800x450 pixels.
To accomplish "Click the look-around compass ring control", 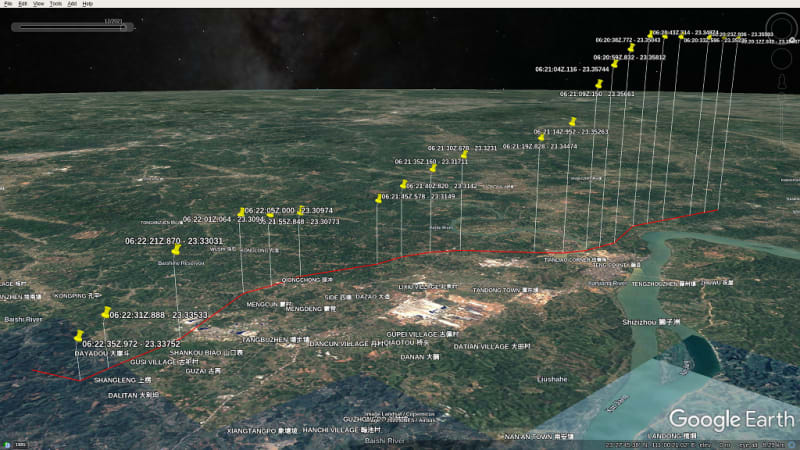I will point(781,28).
